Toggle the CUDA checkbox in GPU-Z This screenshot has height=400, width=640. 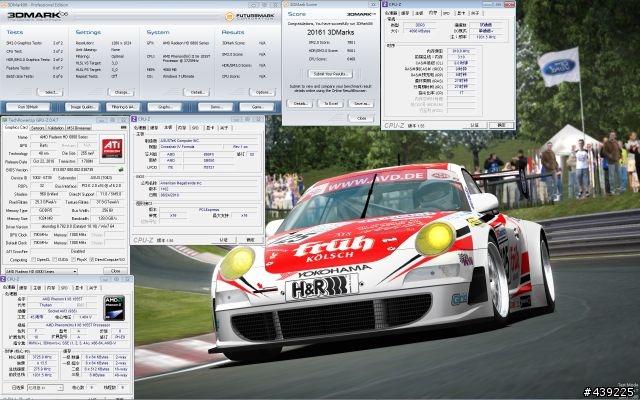point(54,260)
